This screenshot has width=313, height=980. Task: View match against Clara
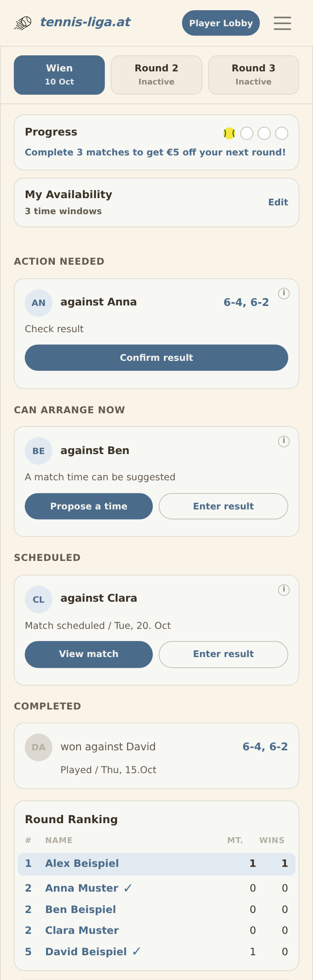[x=89, y=654]
